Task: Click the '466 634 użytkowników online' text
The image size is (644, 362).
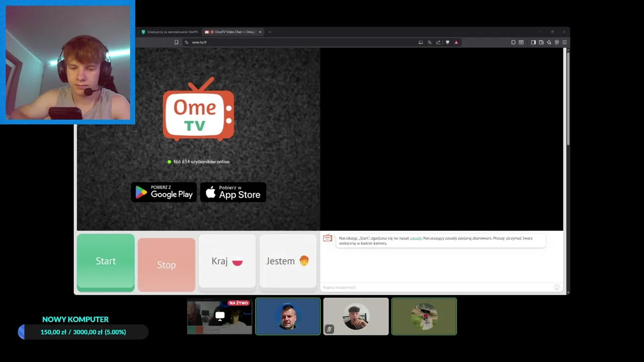Action: pos(201,162)
